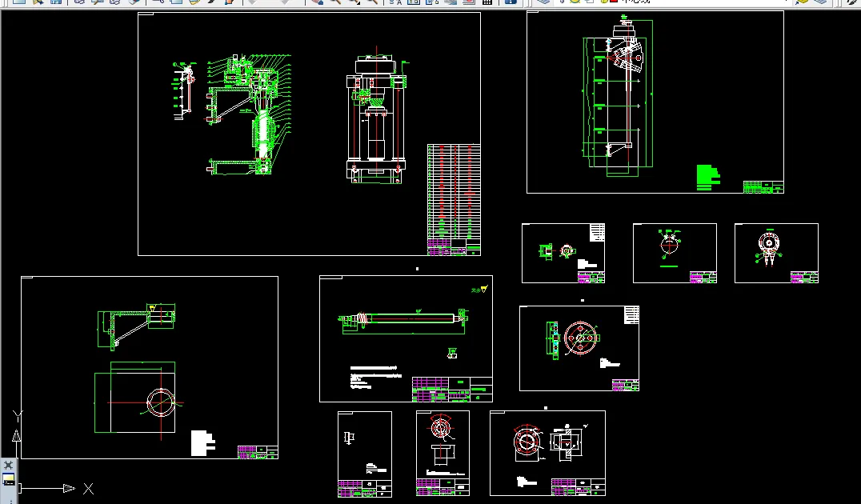Select the flange circular view with four holes
The image size is (861, 504).
pyautogui.click(x=582, y=338)
